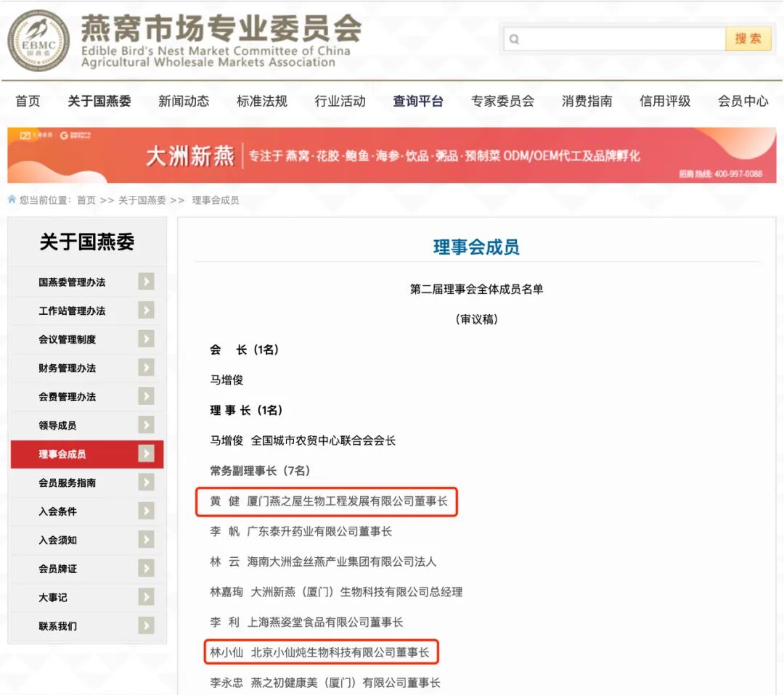
Task: Click arrow icon beside 会员服务指南
Action: [x=146, y=482]
